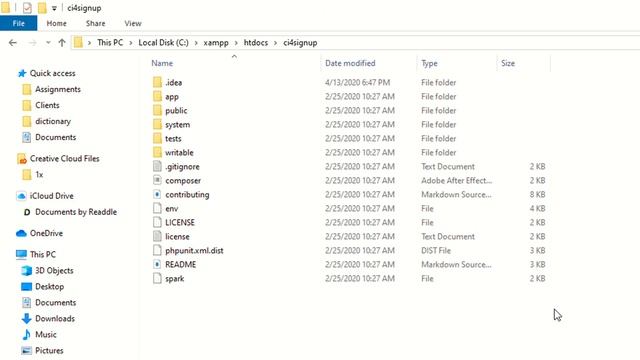
Task: Click the lowercase license text document icon
Action: 158,236
